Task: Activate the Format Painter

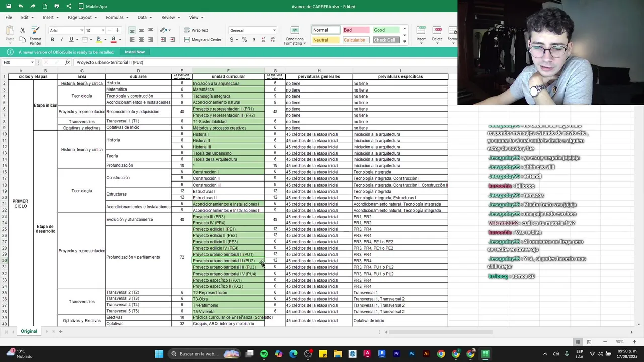Action: (x=35, y=35)
